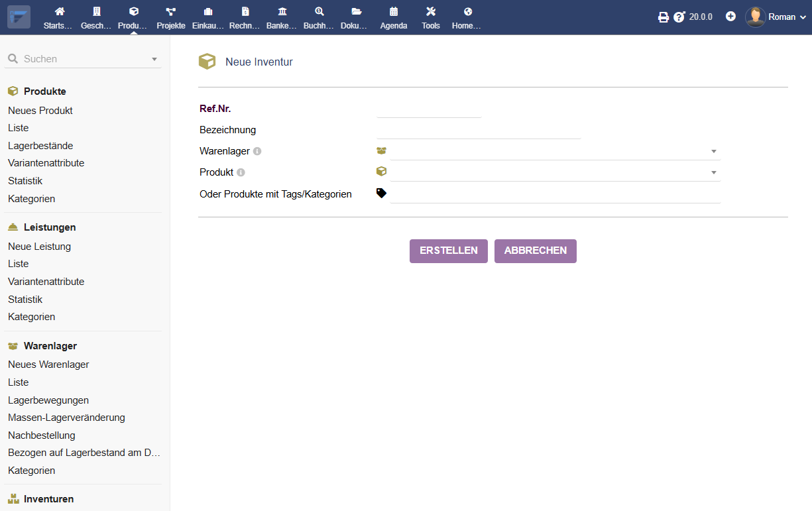The height and width of the screenshot is (511, 812).
Task: Open the Agenda calendar module
Action: (394, 17)
